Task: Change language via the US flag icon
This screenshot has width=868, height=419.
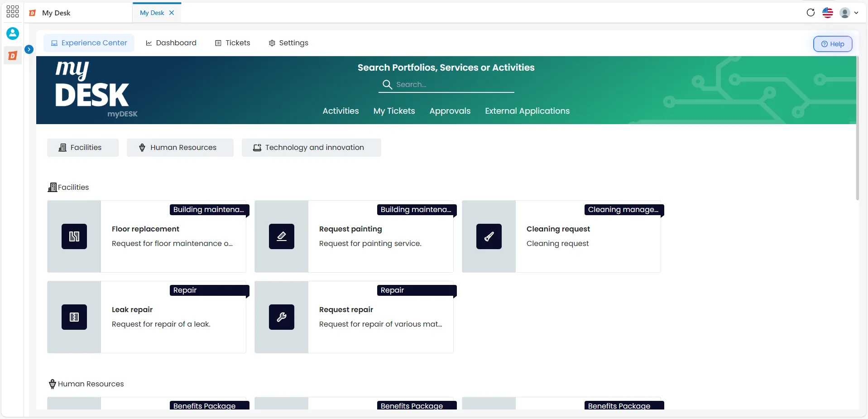Action: (x=828, y=13)
